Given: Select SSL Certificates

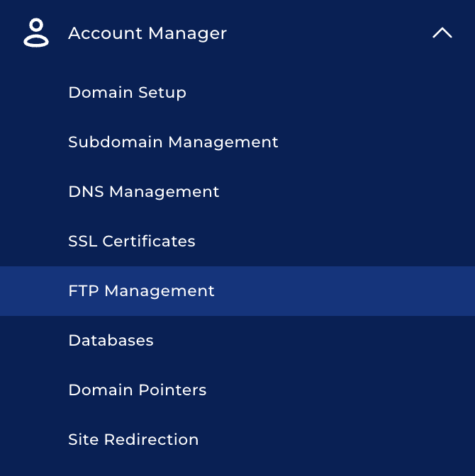Looking at the screenshot, I should click(x=132, y=242).
